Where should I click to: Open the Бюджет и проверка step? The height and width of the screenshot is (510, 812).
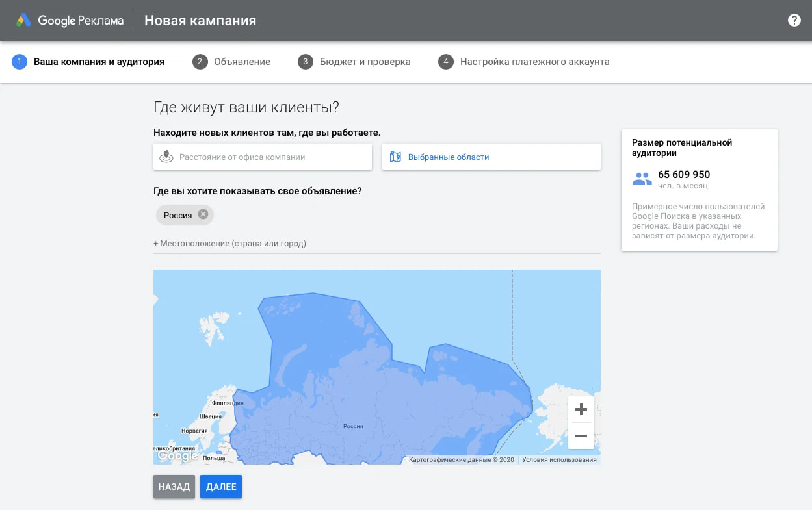click(364, 62)
